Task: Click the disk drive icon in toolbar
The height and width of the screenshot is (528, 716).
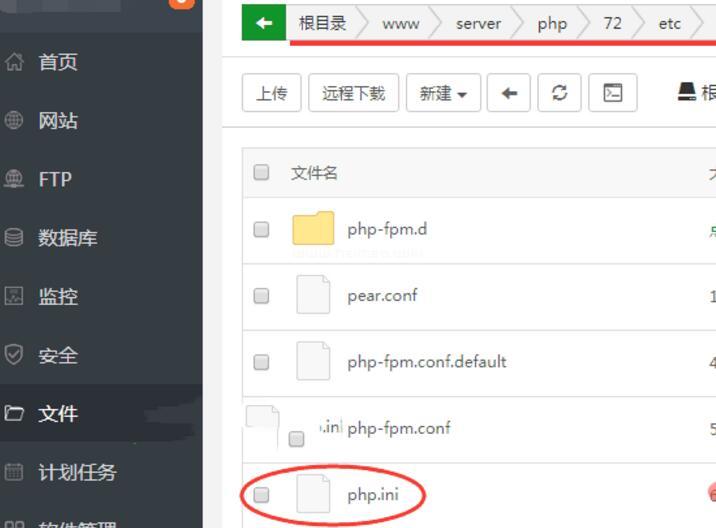Action: pyautogui.click(x=687, y=92)
